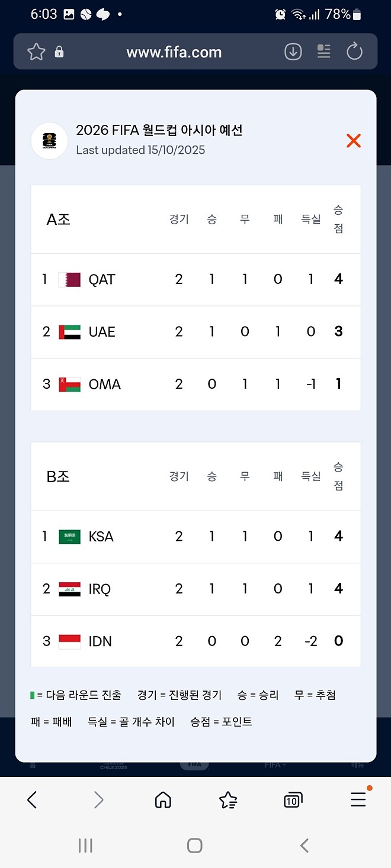The height and width of the screenshot is (868, 391).
Task: Open recent apps from Android navigation bar
Action: 85,846
